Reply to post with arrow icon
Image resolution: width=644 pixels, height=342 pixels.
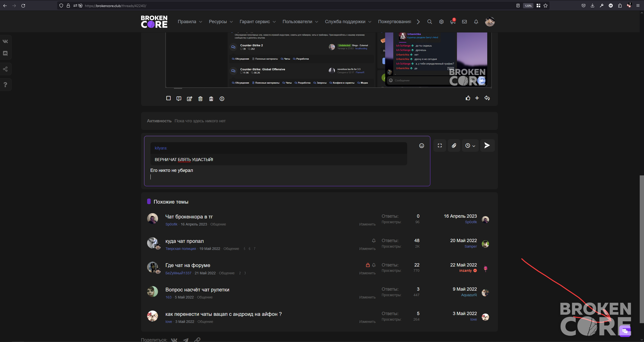point(487,98)
